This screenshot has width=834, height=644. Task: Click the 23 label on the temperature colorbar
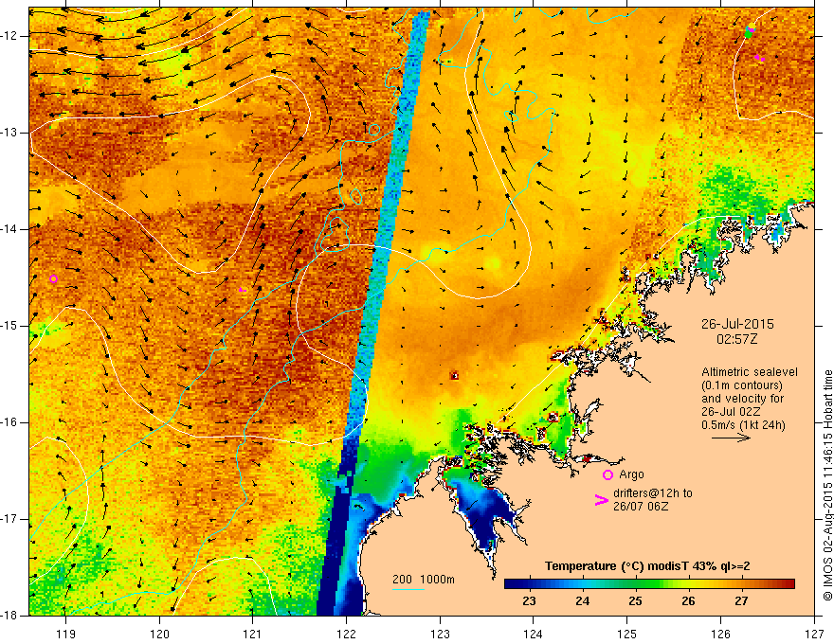coord(529,601)
